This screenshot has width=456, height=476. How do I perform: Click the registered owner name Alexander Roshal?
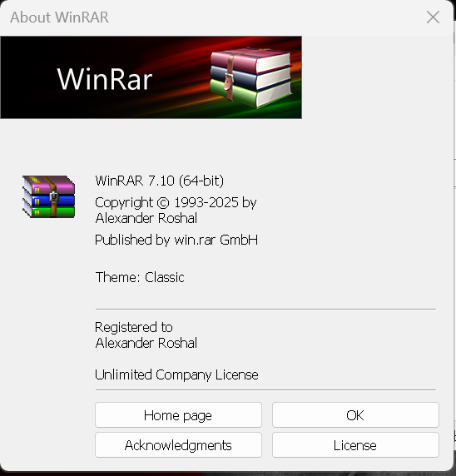click(x=146, y=343)
